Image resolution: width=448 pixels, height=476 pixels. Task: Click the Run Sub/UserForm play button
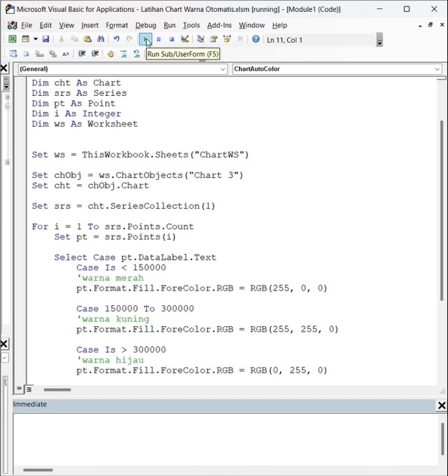(x=146, y=39)
